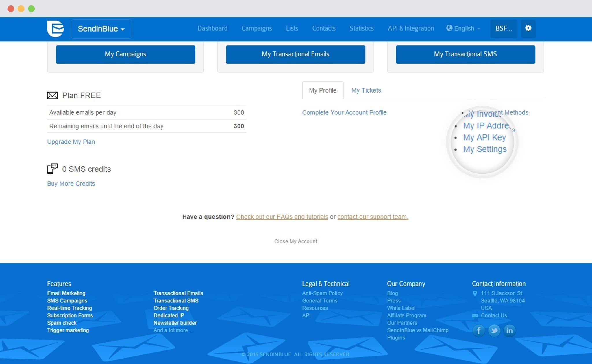Open Newsletter builder footer link
The image size is (592, 364).
(175, 323)
